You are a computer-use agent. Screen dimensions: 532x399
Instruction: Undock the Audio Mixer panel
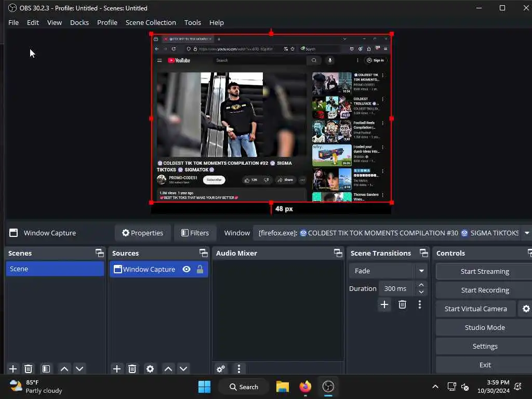pyautogui.click(x=338, y=253)
